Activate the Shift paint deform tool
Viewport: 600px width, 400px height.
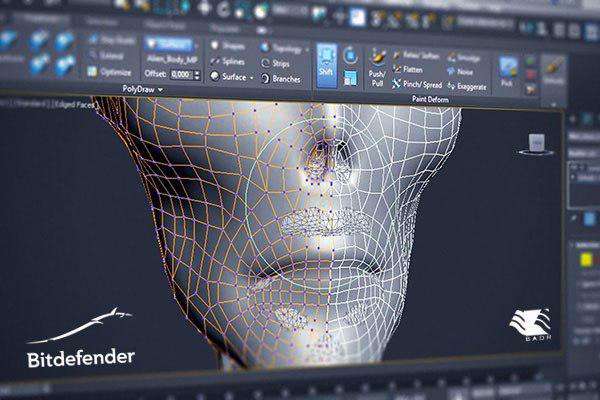tap(327, 66)
